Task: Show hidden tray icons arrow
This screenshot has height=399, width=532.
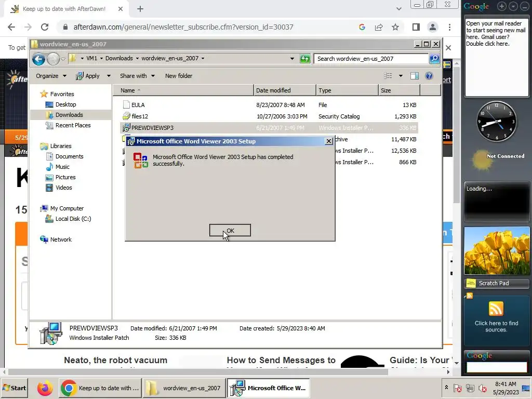Action: click(446, 388)
